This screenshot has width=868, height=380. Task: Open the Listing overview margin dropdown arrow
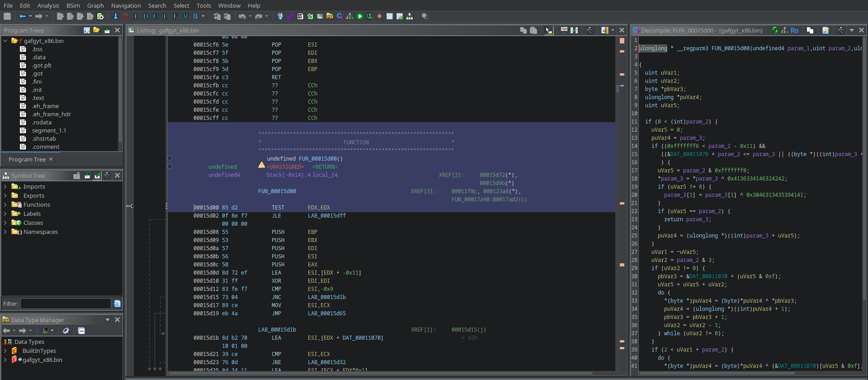[613, 30]
